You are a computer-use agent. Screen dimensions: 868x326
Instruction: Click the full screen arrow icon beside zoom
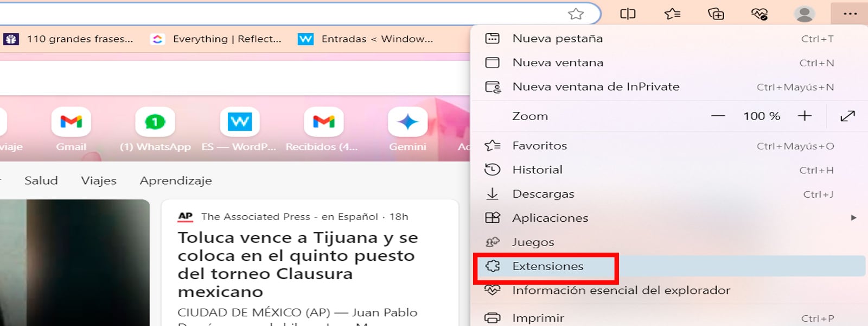coord(847,116)
